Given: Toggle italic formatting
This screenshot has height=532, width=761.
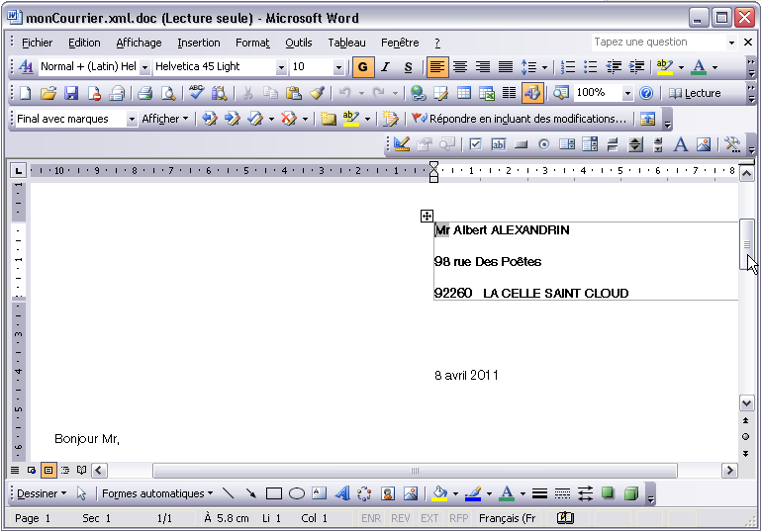Looking at the screenshot, I should point(385,67).
